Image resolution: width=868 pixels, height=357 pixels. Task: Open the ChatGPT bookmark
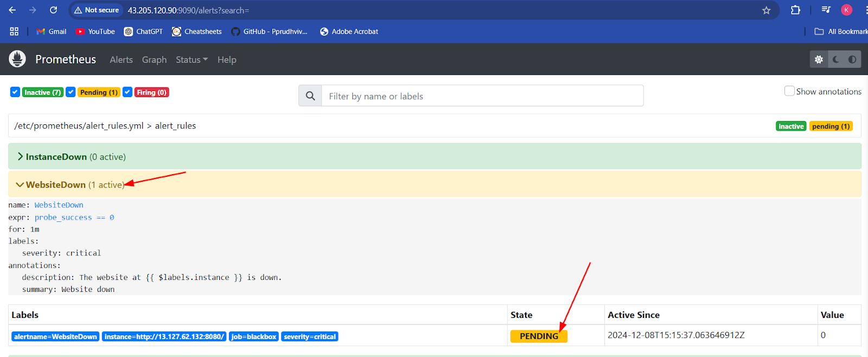[x=143, y=31]
